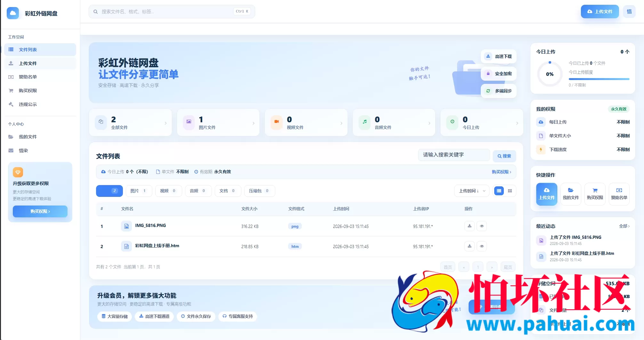Image resolution: width=644 pixels, height=340 pixels.
Task: Open the 今日上传 stat card
Action: pyautogui.click(x=482, y=123)
